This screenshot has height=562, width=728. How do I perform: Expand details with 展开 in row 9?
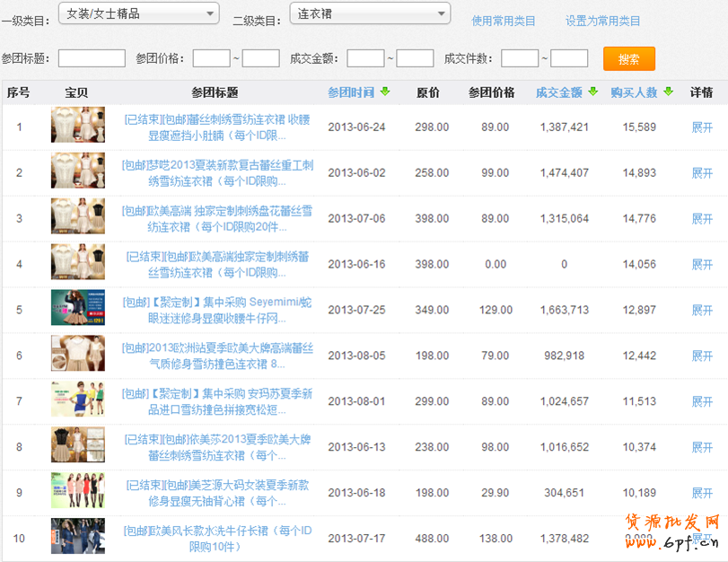tap(701, 493)
